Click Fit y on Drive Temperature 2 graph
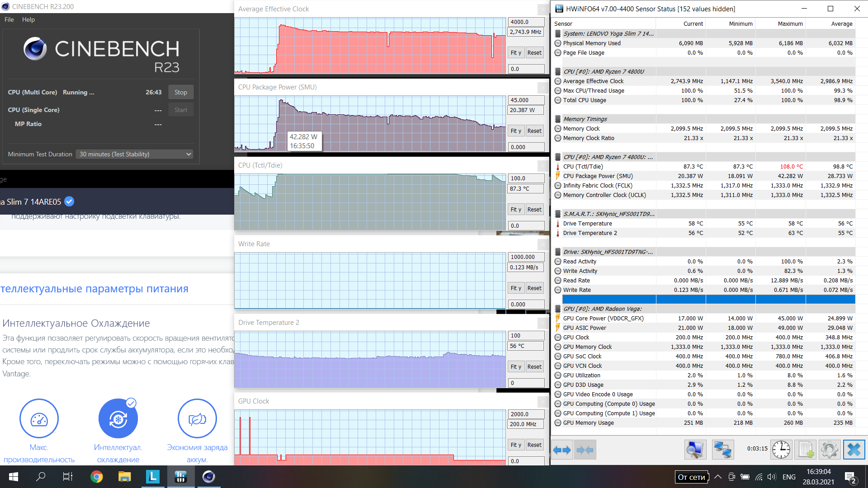Screen dimensions: 868x488 tap(516, 366)
